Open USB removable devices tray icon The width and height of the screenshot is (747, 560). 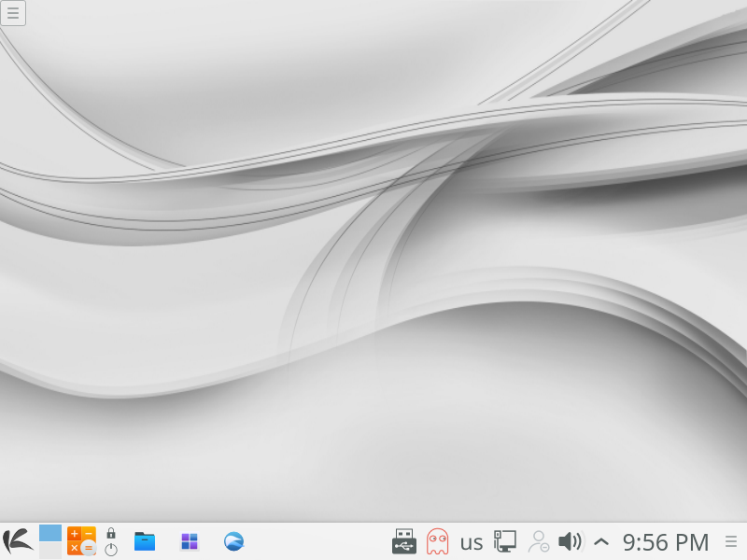coord(403,541)
